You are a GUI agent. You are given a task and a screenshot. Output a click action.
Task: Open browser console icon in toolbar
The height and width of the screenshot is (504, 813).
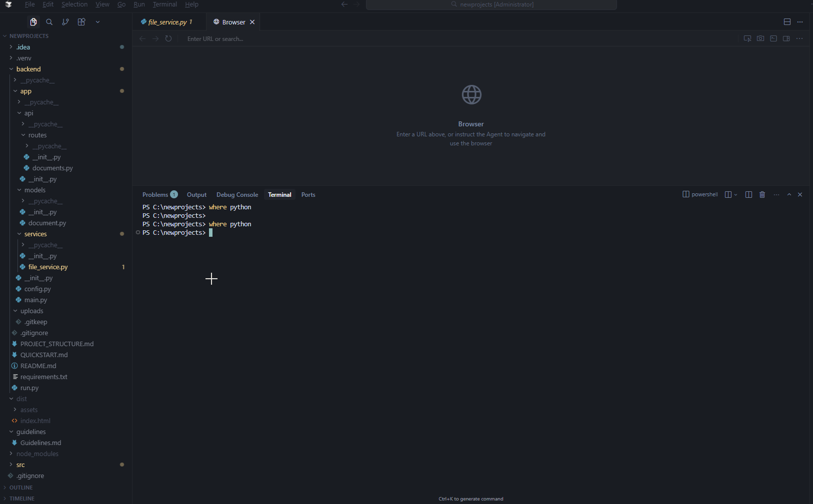[x=773, y=38]
